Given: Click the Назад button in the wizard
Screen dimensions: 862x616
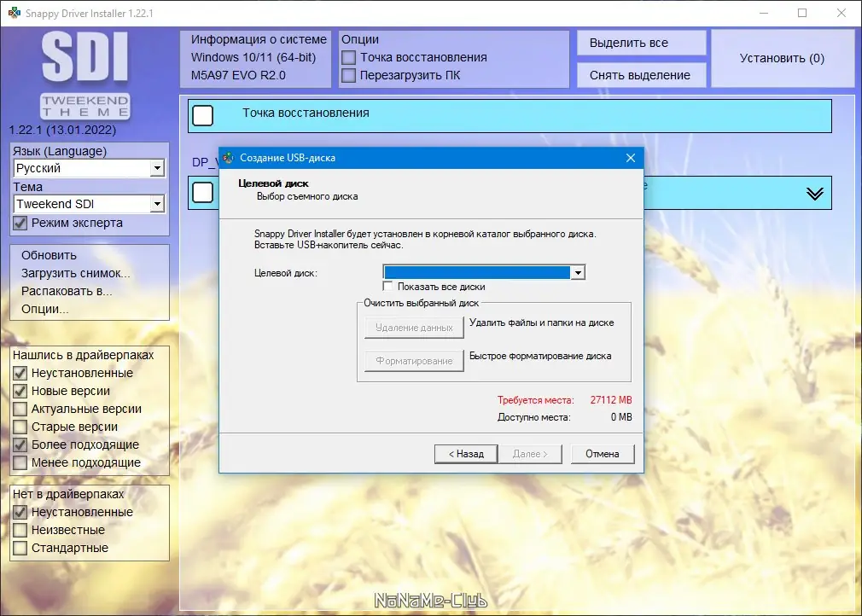Looking at the screenshot, I should coord(465,453).
